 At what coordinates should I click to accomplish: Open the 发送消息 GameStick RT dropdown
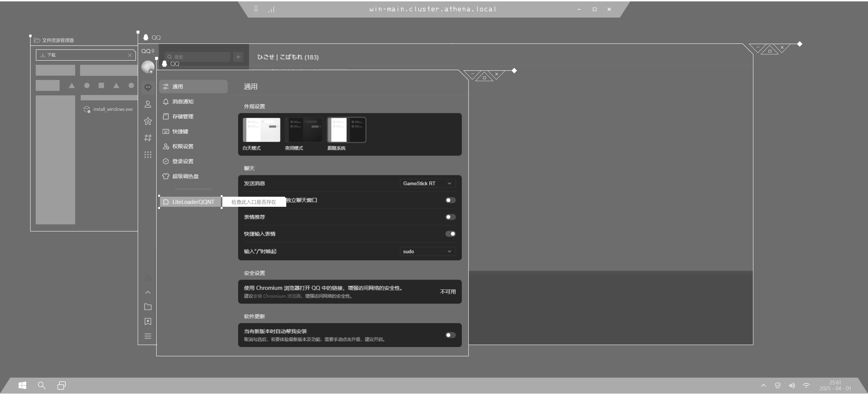(x=428, y=183)
